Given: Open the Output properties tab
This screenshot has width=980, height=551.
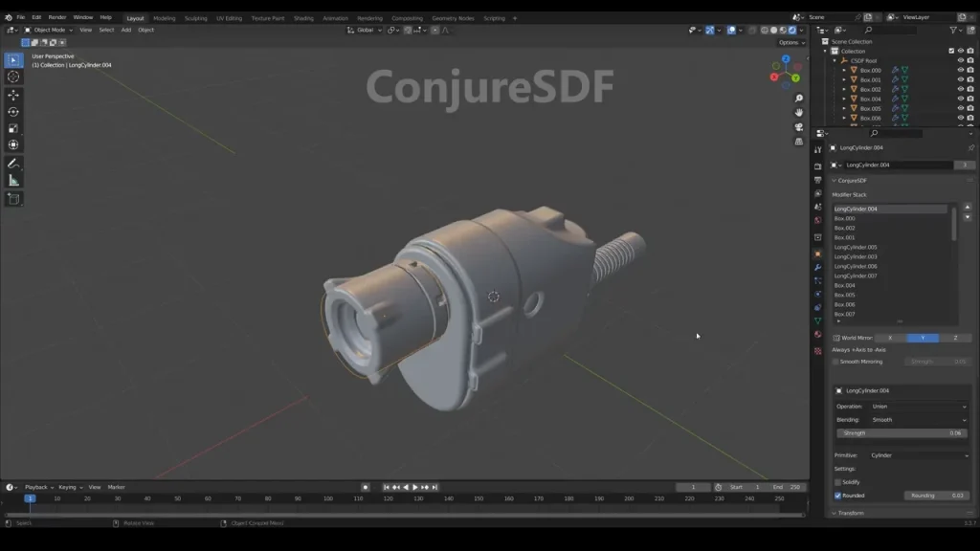Looking at the screenshot, I should click(x=817, y=180).
